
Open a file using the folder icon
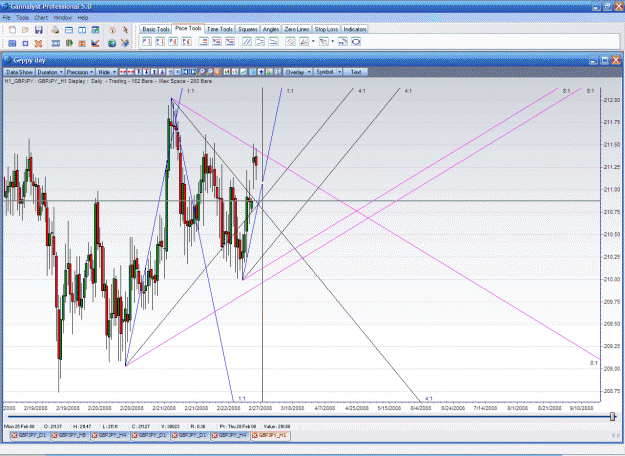click(25, 30)
